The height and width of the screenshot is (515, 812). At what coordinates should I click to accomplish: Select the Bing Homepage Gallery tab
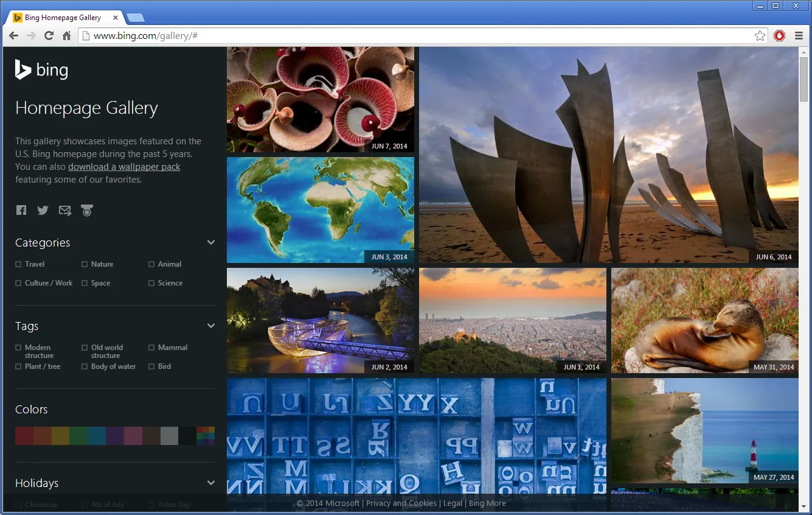(63, 18)
